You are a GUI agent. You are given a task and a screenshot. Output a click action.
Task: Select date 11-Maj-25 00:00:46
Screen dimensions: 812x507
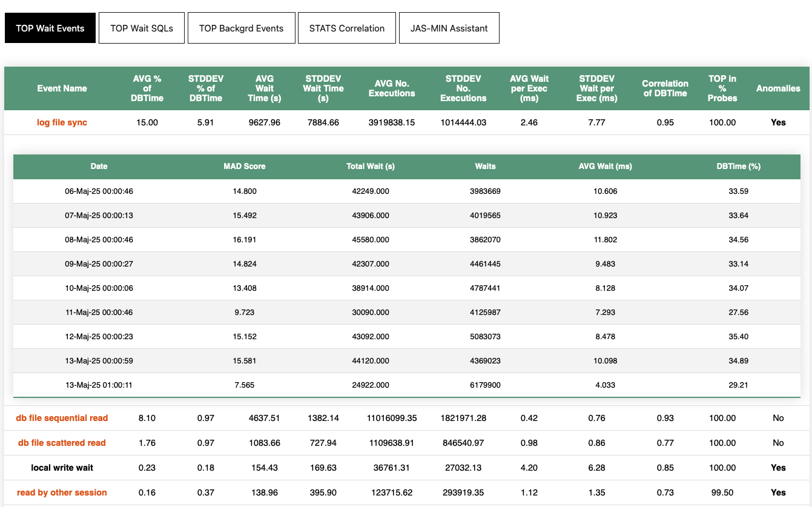point(99,313)
